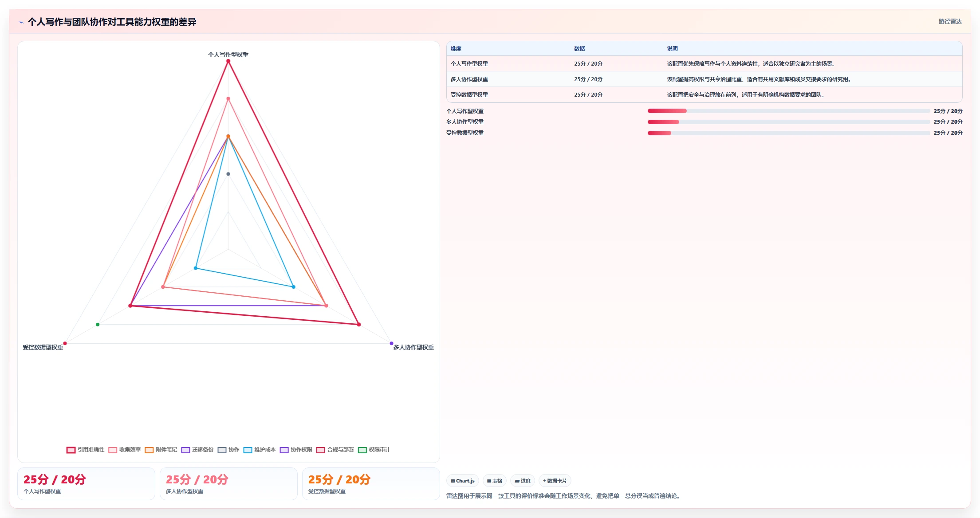Screen dimensions: 980x518
Task: Click the gray 协作 point on radar chart
Action: click(x=228, y=174)
